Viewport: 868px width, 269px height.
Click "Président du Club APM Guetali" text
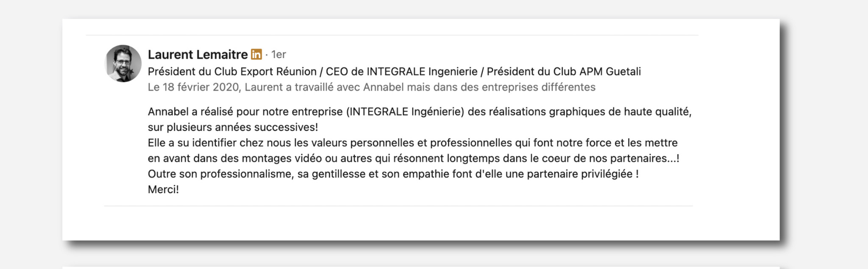coord(564,71)
